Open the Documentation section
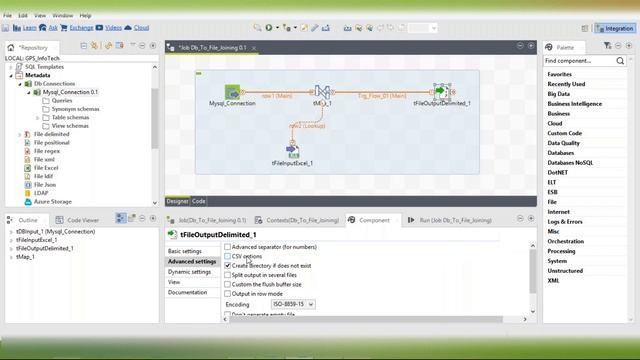The width and height of the screenshot is (640, 360). point(187,292)
